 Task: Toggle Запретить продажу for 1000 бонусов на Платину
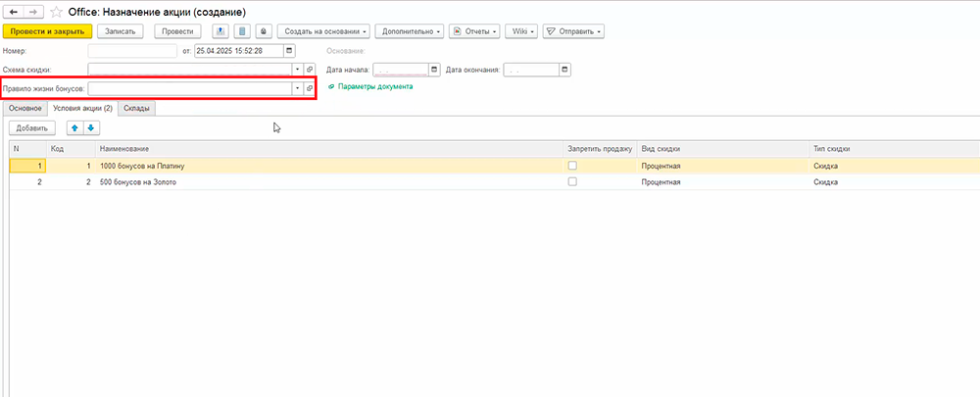tap(572, 166)
